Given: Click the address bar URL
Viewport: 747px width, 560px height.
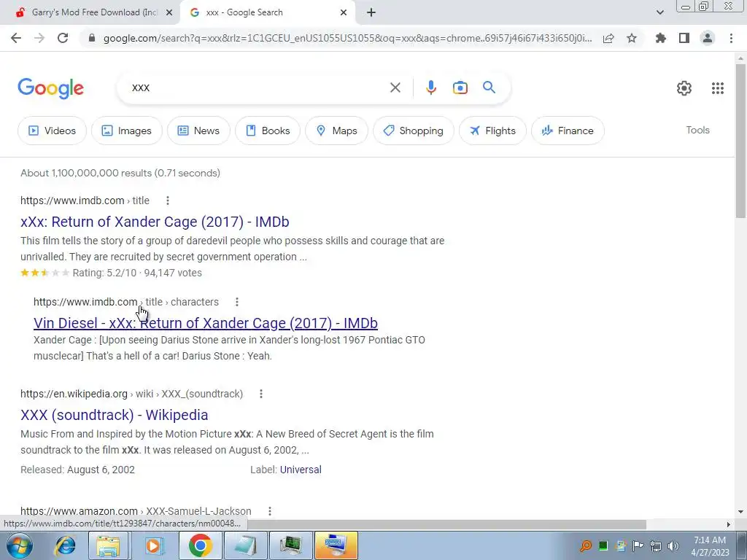Looking at the screenshot, I should pyautogui.click(x=348, y=38).
